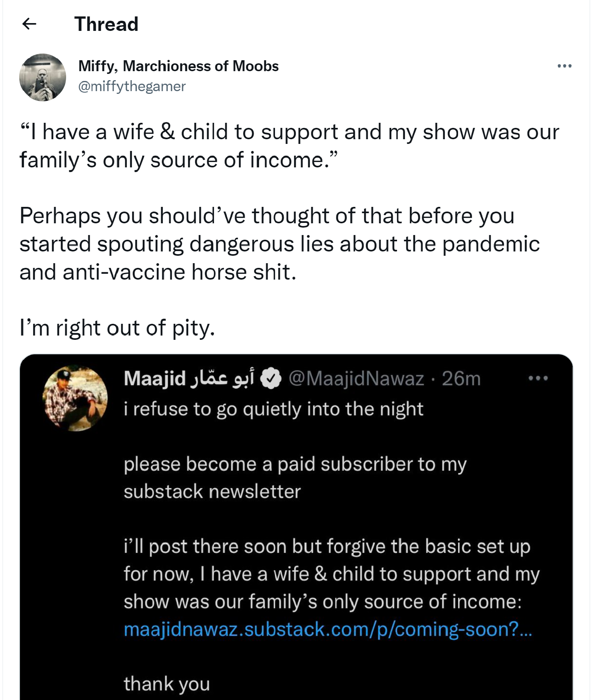Open the quoted tweet's three-dot menu
This screenshot has width=611, height=700.
point(538,378)
